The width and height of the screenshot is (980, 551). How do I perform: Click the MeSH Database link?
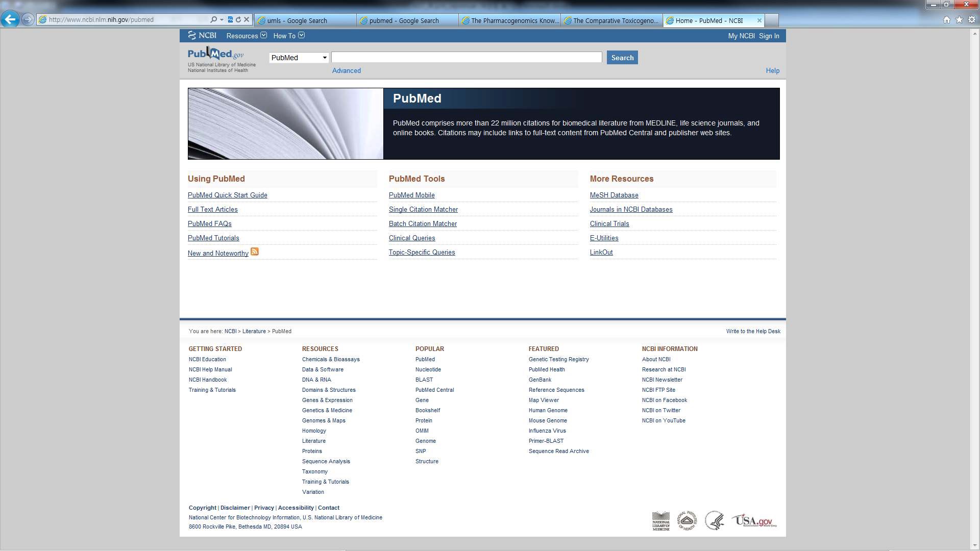click(x=614, y=195)
